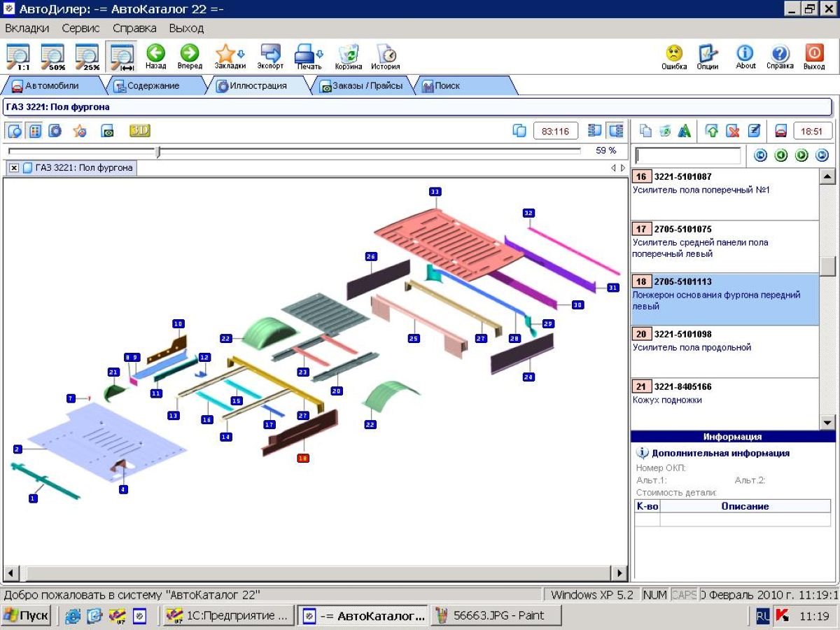Image resolution: width=840 pixels, height=630 pixels.
Task: Open the Выход menu in menu bar
Action: [186, 29]
